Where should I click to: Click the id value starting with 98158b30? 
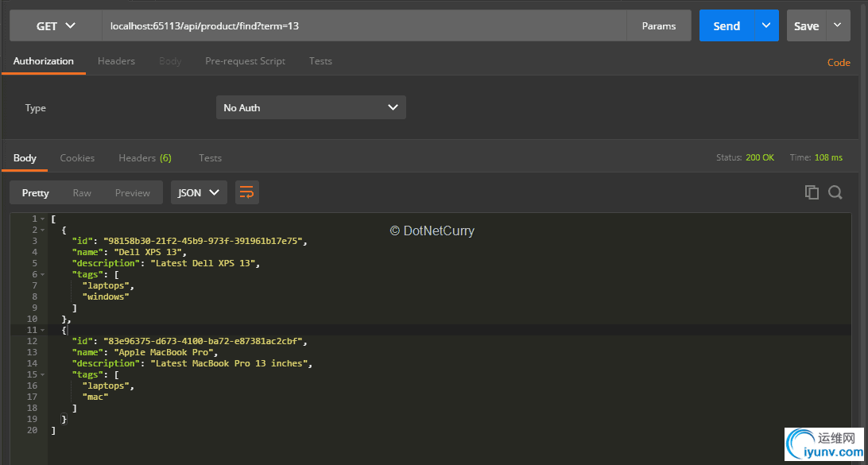(x=203, y=241)
